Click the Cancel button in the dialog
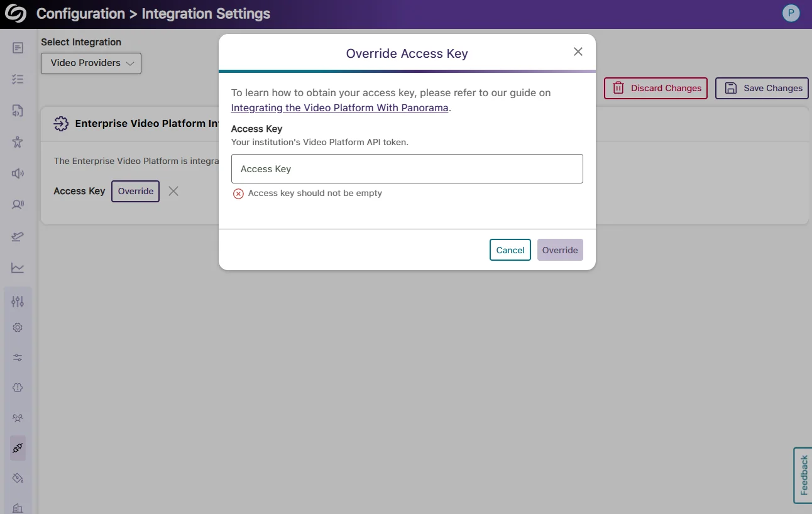This screenshot has height=514, width=812. click(x=510, y=250)
